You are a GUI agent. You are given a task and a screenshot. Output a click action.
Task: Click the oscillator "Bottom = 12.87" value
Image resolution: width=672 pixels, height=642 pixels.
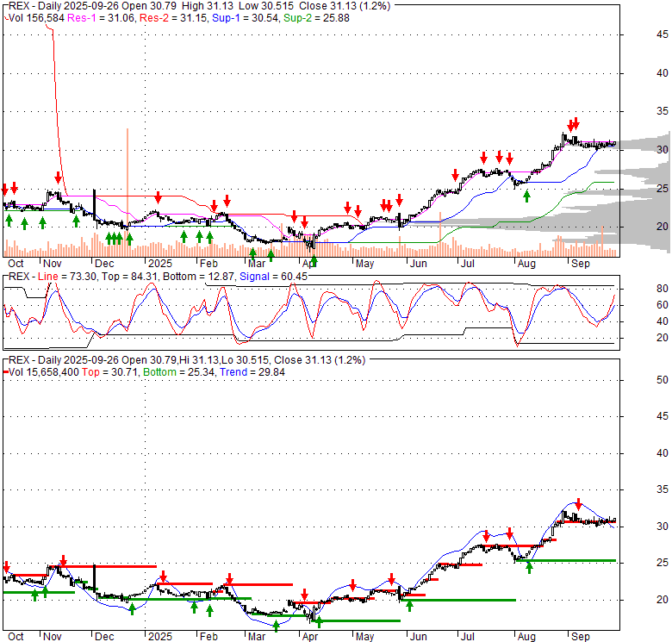[199, 277]
